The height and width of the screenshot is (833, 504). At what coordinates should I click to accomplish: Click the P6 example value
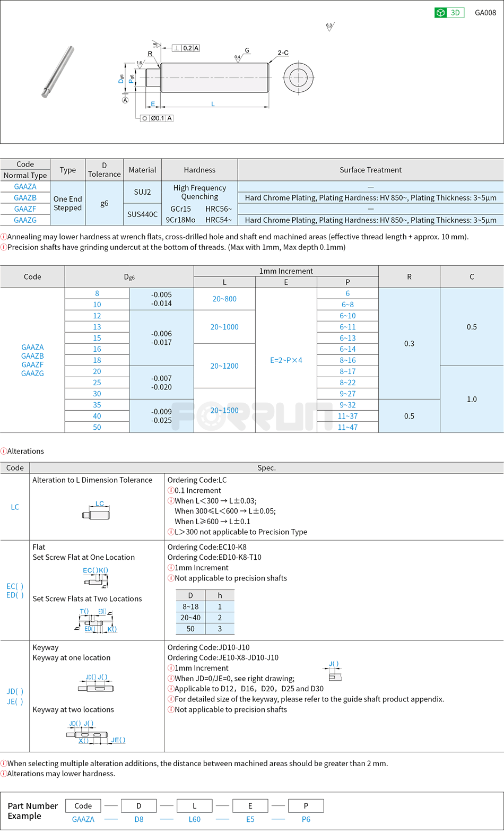306,819
